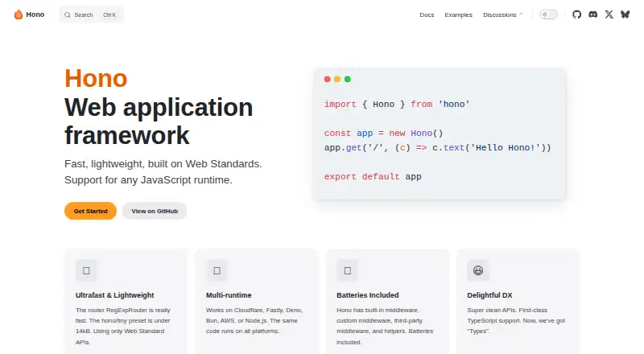Viewport: 644px width, 354px height.
Task: Click the 'export default app' code line
Action: pos(373,176)
